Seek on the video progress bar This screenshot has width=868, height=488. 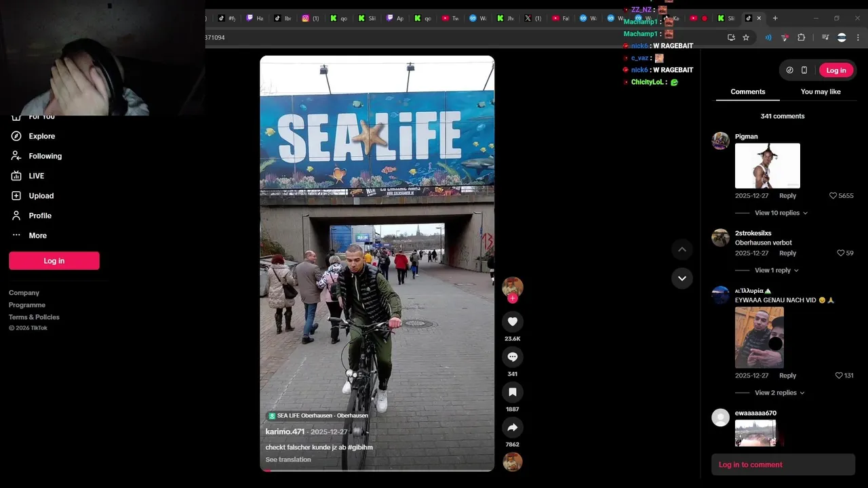[377, 470]
